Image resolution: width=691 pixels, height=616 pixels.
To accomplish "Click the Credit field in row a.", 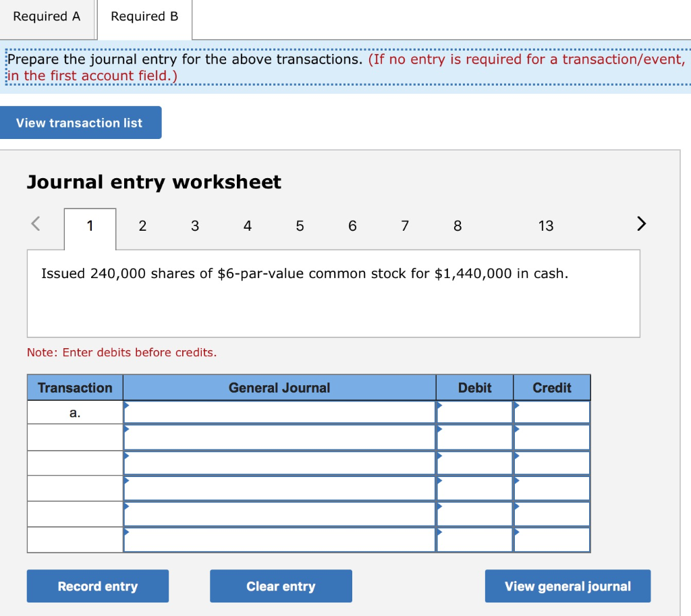I will pos(552,412).
